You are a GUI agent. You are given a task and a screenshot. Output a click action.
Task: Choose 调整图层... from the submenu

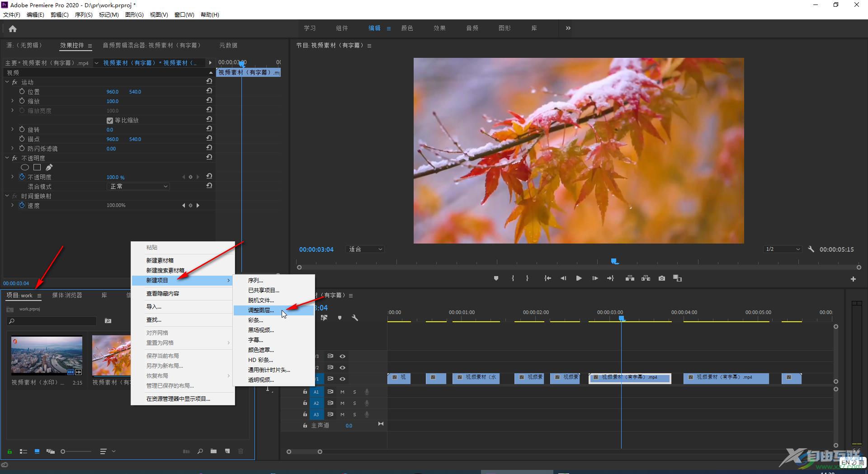[274, 310]
